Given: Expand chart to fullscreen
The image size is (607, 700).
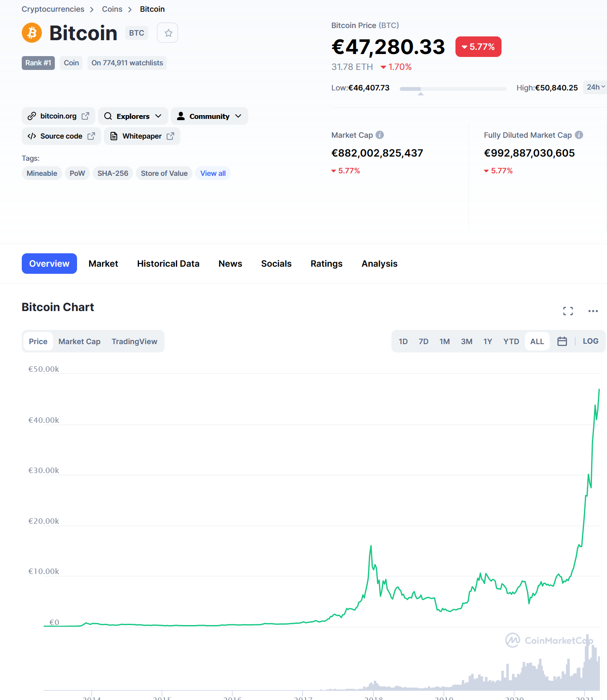Looking at the screenshot, I should click(x=568, y=311).
